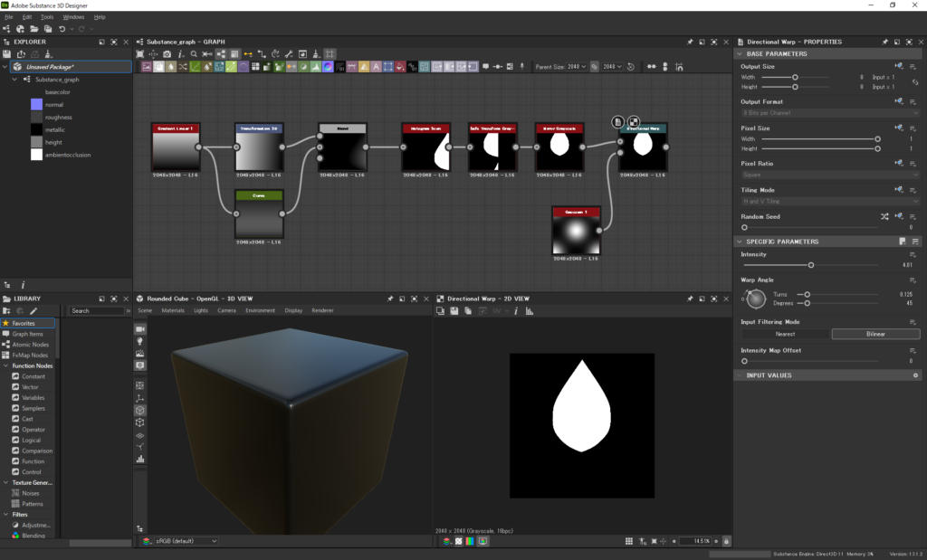This screenshot has height=560, width=927.
Task: Toggle alpha checkerboard display in 2D view
Action: coord(458,541)
